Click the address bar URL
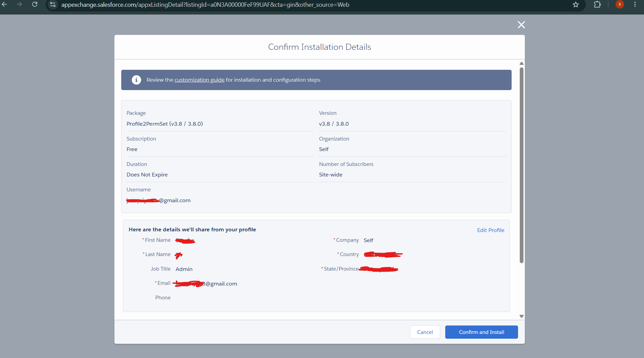This screenshot has width=644, height=358. [x=205, y=5]
